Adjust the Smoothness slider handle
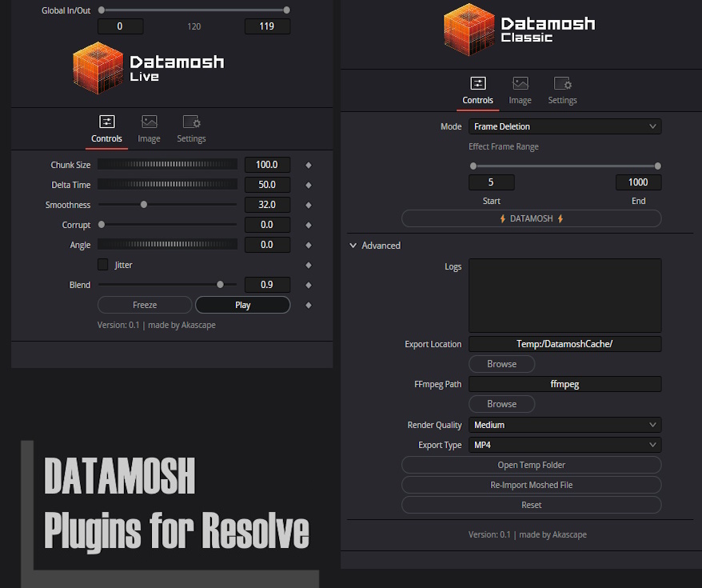The image size is (702, 588). [x=144, y=205]
